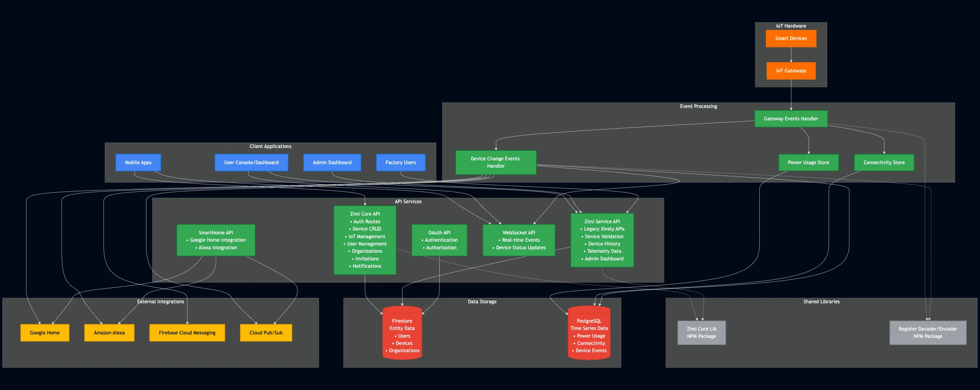Select the Smart Devices node

(791, 38)
